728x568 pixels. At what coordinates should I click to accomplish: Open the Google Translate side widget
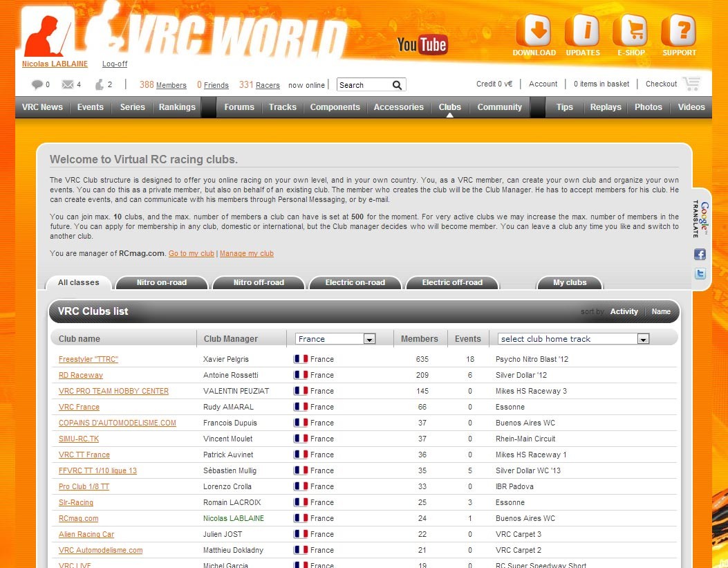click(x=700, y=219)
